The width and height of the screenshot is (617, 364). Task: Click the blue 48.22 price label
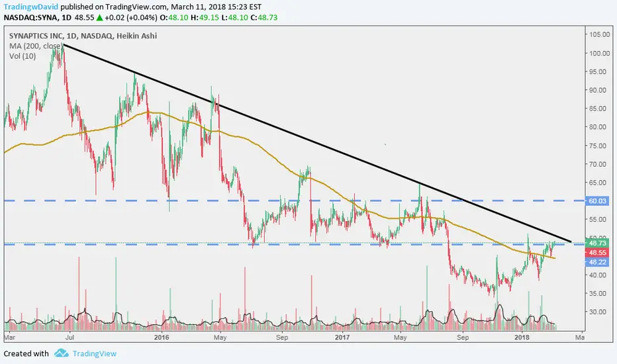coord(597,262)
